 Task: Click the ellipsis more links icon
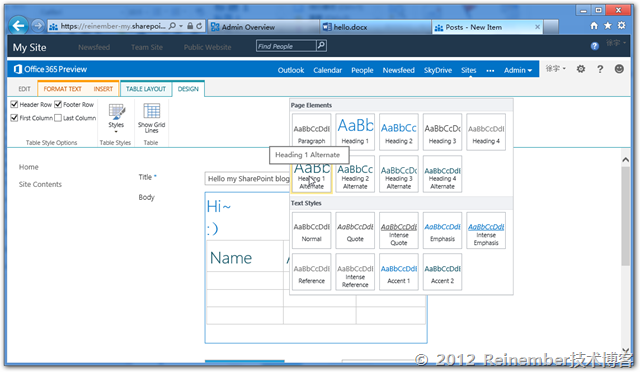click(490, 70)
